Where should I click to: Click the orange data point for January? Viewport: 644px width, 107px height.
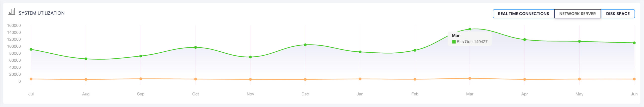click(x=360, y=79)
